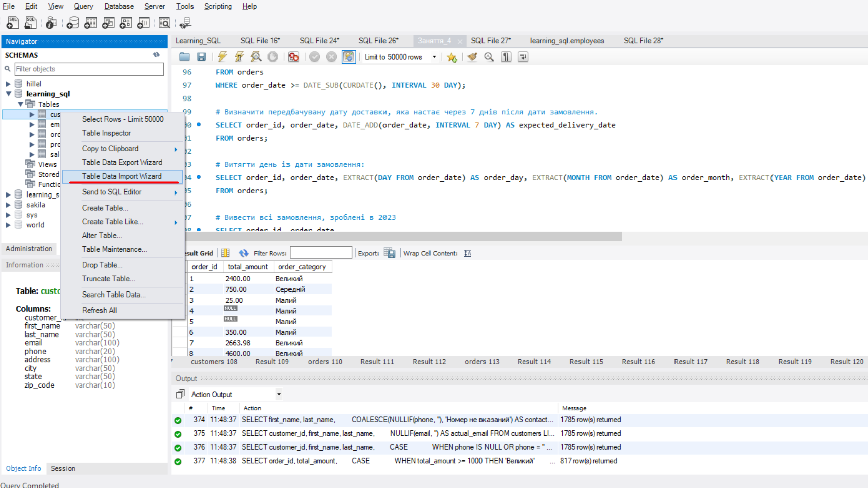Execute the SQL script with the lightning bolt

[x=222, y=57]
